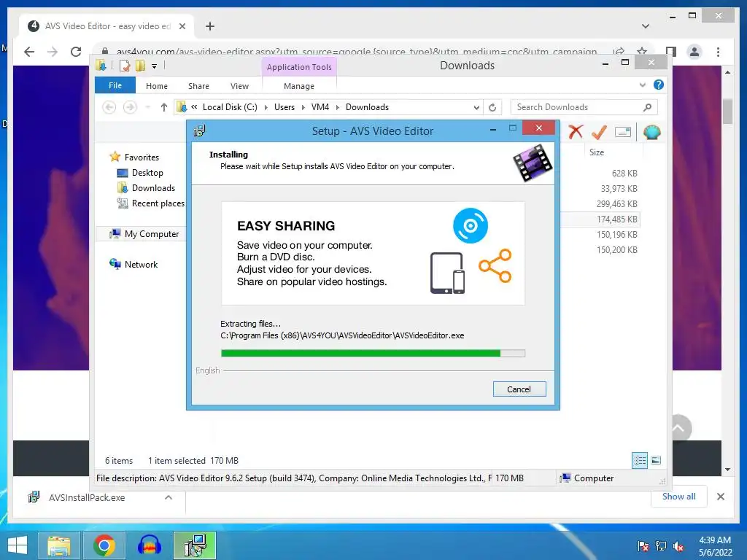The image size is (747, 560).
Task: Click the orange share icon in setup banner
Action: [495, 265]
